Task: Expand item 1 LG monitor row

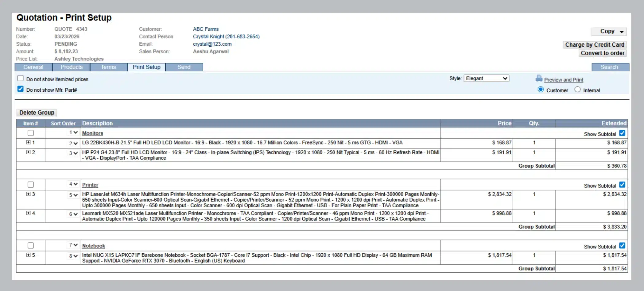Action: [29, 142]
